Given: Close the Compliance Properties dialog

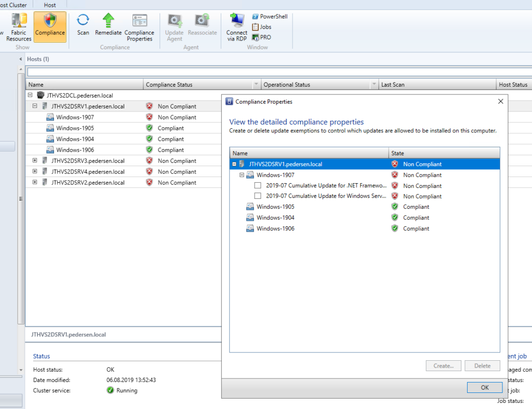Looking at the screenshot, I should tap(500, 101).
